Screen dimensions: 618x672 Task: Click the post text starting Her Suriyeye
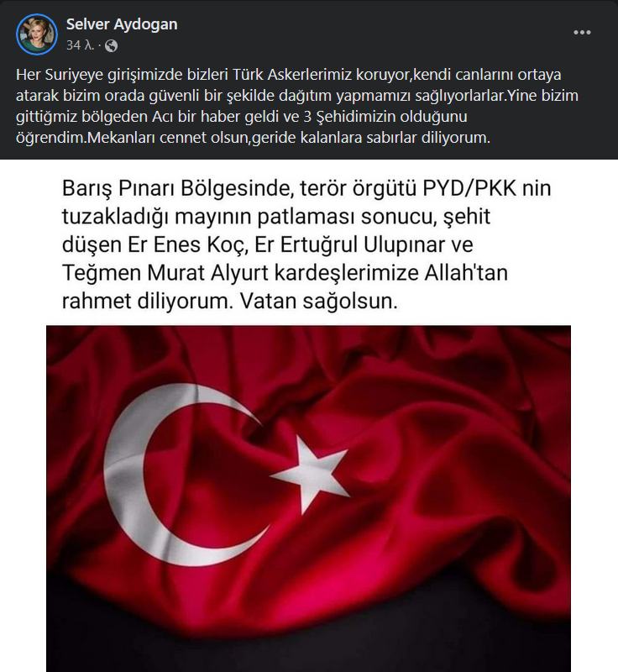pyautogui.click(x=297, y=106)
